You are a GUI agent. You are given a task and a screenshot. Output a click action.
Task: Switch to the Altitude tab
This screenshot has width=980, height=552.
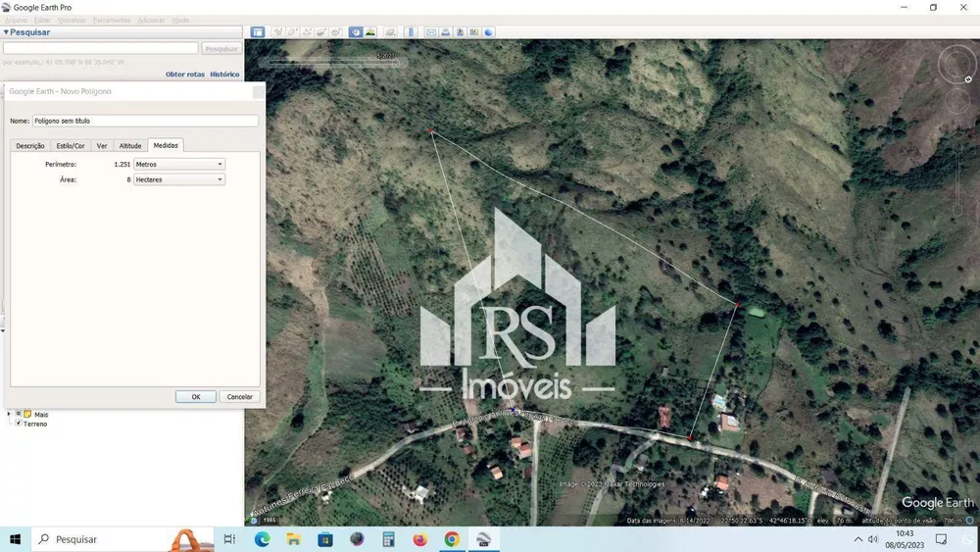click(x=130, y=146)
